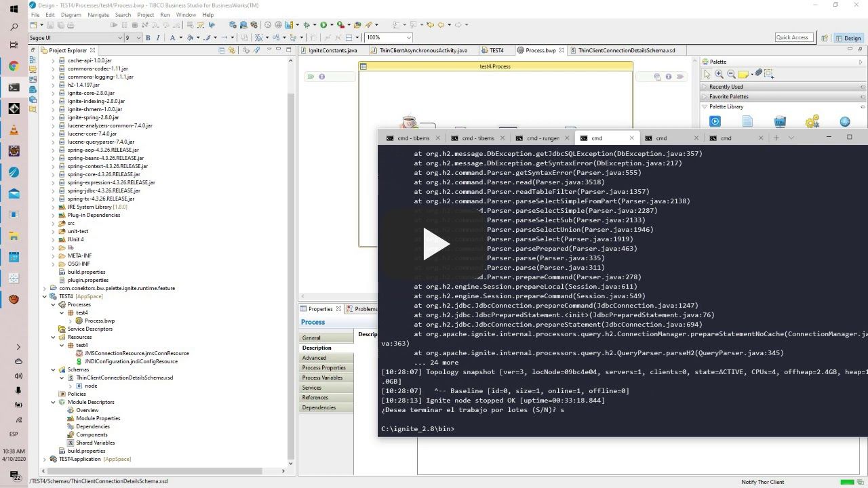868x488 pixels.
Task: Collapse the Processes node in Project Explorer
Action: [x=53, y=304]
